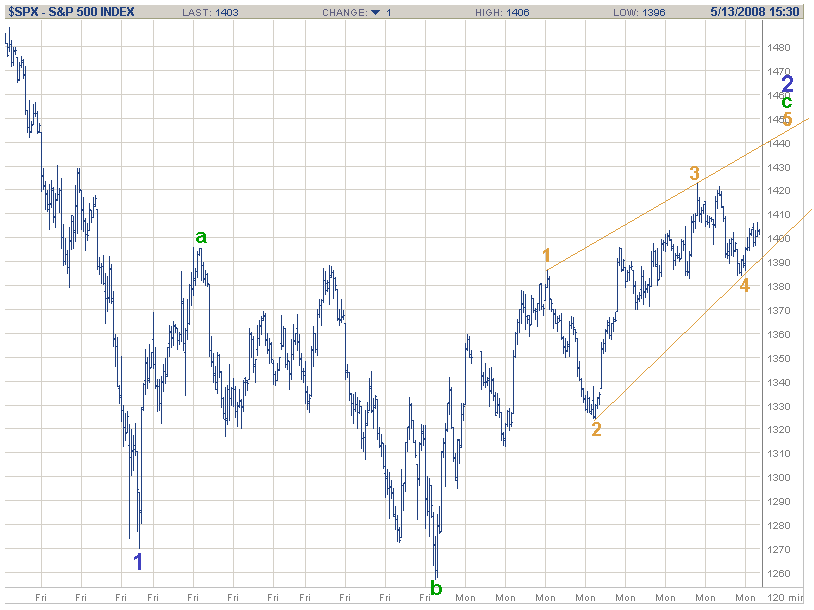The height and width of the screenshot is (610, 814).
Task: Click the orange wave 1 label
Action: pyautogui.click(x=546, y=256)
